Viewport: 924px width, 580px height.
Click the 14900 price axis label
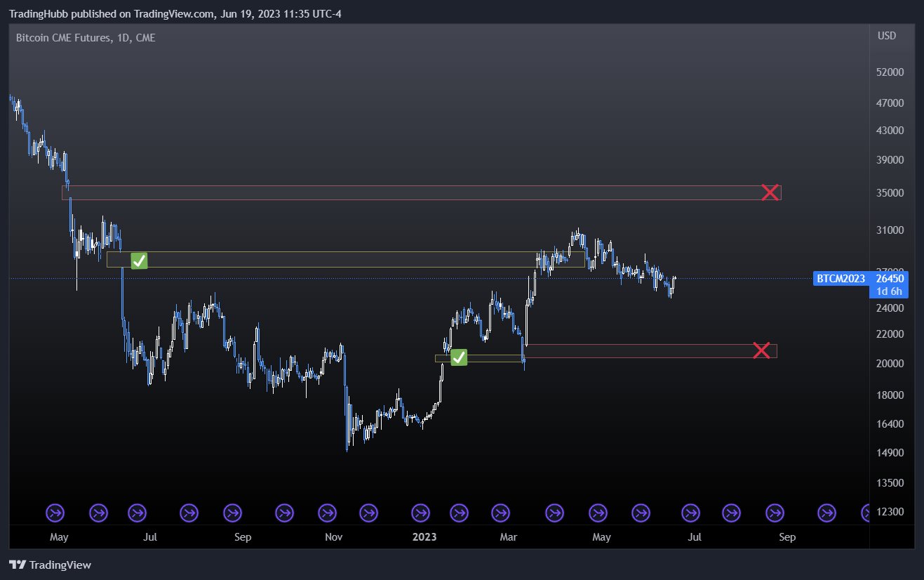tap(890, 453)
